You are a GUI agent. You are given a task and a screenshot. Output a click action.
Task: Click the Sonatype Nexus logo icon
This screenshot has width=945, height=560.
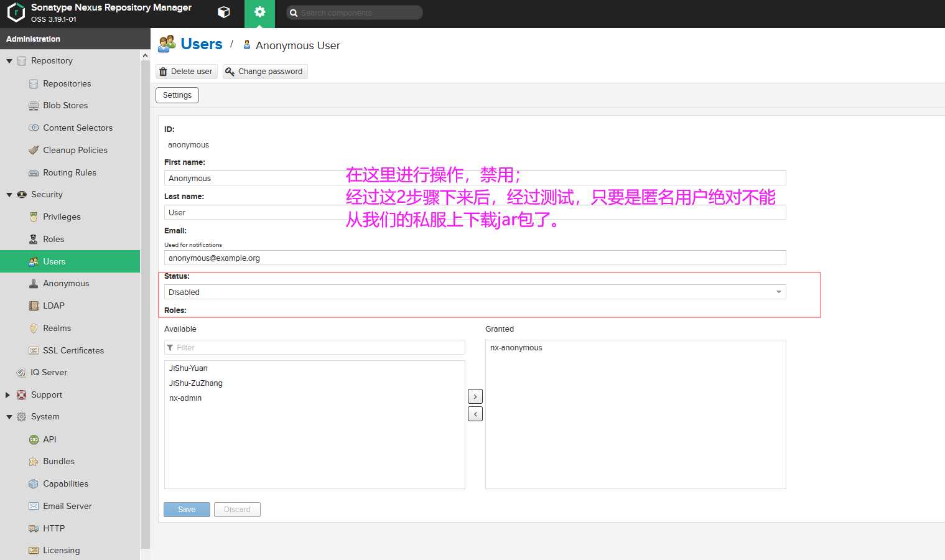(x=16, y=12)
